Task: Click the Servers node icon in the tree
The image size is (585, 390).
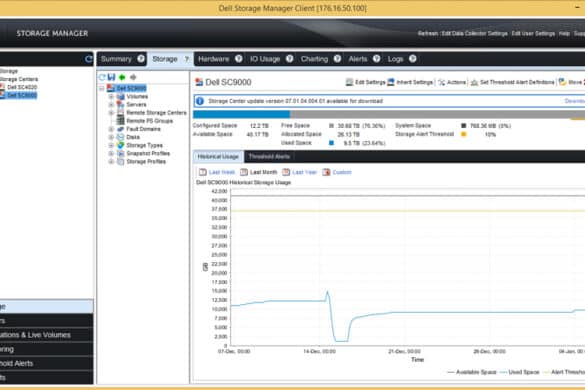Action: (121, 104)
